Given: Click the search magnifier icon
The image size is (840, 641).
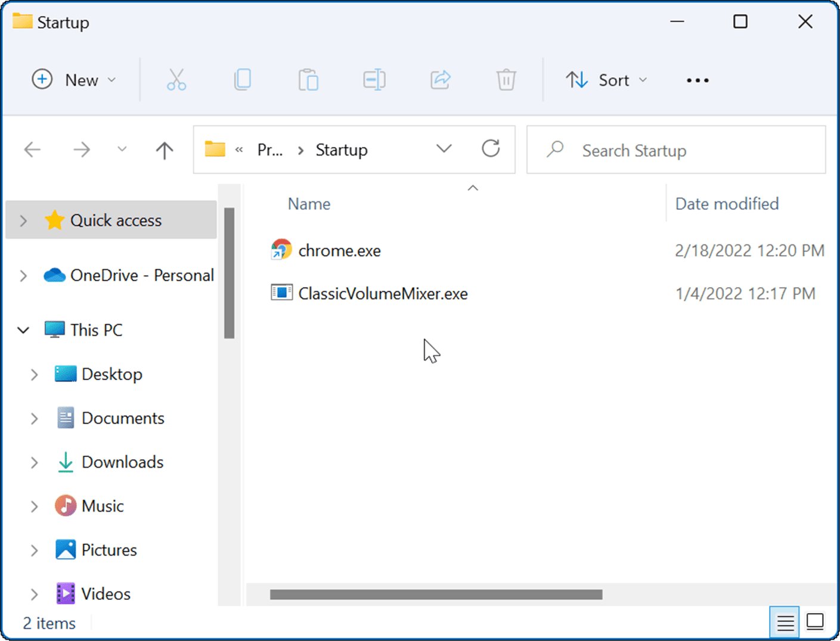Looking at the screenshot, I should [x=555, y=149].
